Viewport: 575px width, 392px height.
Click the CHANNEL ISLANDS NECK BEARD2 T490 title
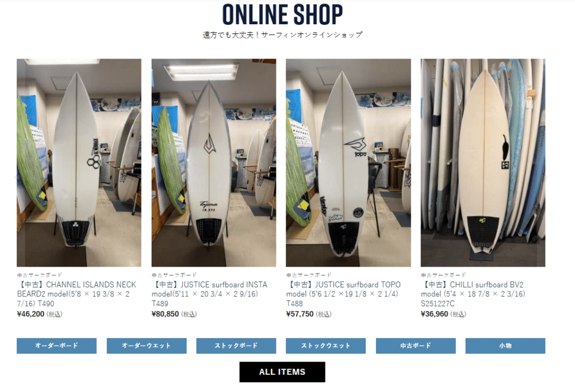[76, 294]
